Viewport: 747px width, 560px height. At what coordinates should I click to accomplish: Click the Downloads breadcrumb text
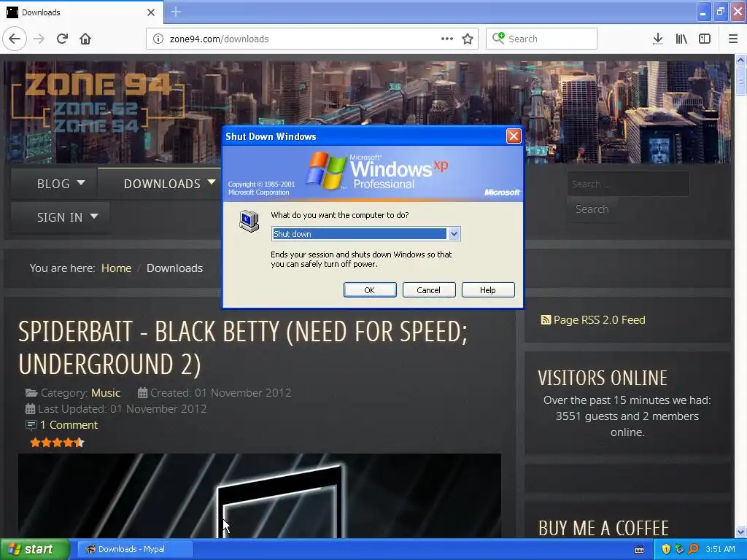pos(174,268)
